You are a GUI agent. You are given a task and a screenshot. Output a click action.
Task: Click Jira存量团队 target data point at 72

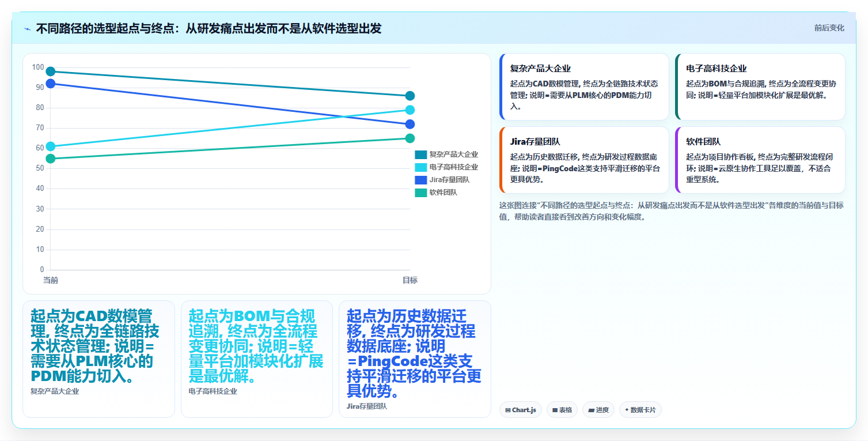click(410, 124)
